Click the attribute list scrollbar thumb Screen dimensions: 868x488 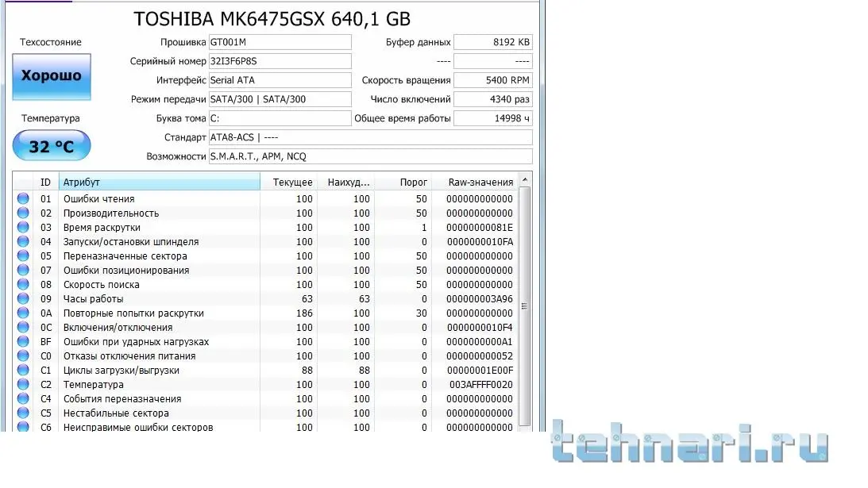coord(525,306)
